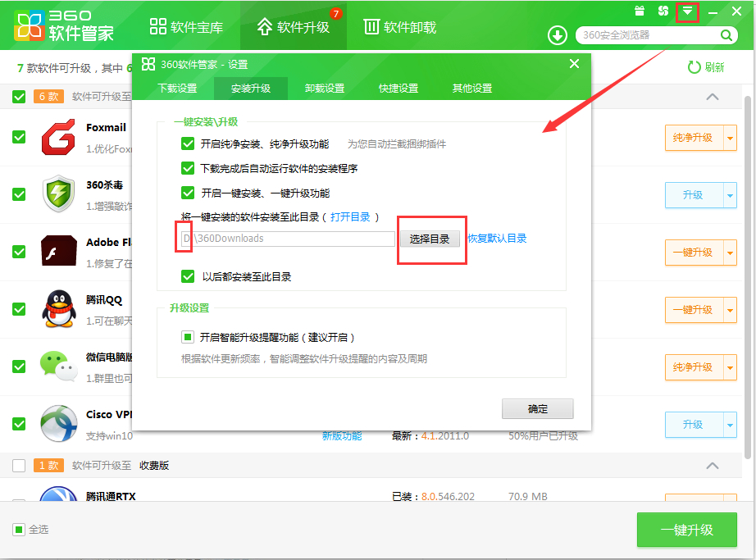Click the 恢复默认目录 link
Screen dimensions: 756x560
(x=497, y=239)
